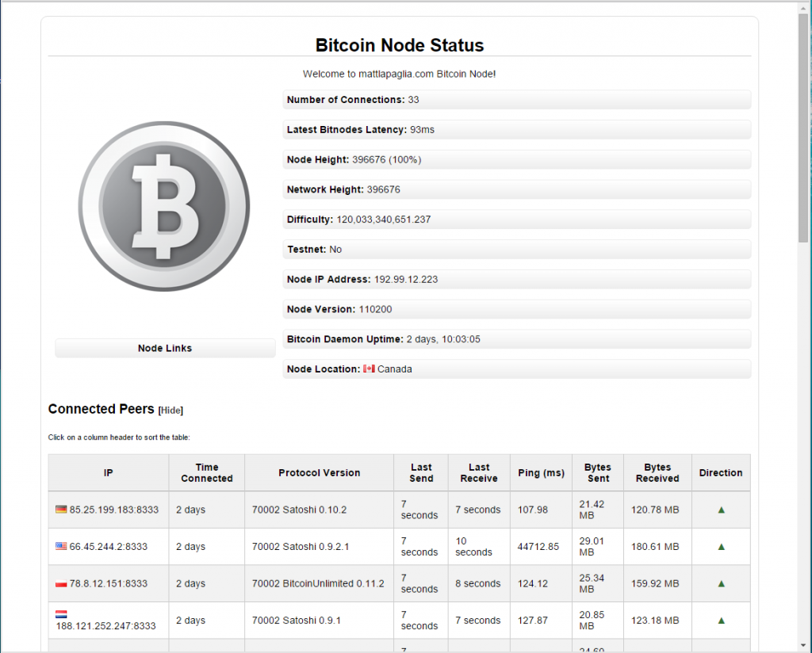
Task: Click the green direction arrow for 188.121.252.247
Action: 721,621
